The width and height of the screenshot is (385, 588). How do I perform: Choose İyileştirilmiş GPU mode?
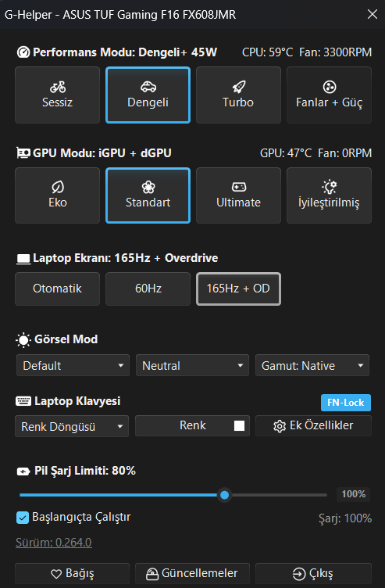(x=329, y=195)
